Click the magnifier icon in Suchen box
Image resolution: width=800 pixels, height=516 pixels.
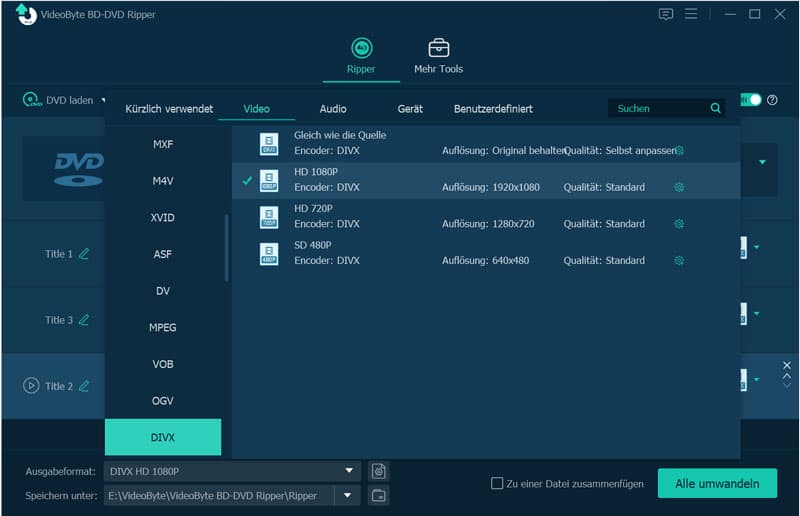[715, 108]
